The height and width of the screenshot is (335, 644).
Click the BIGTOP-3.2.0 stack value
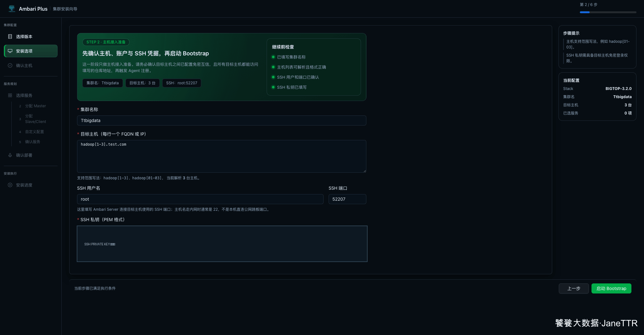(x=619, y=89)
